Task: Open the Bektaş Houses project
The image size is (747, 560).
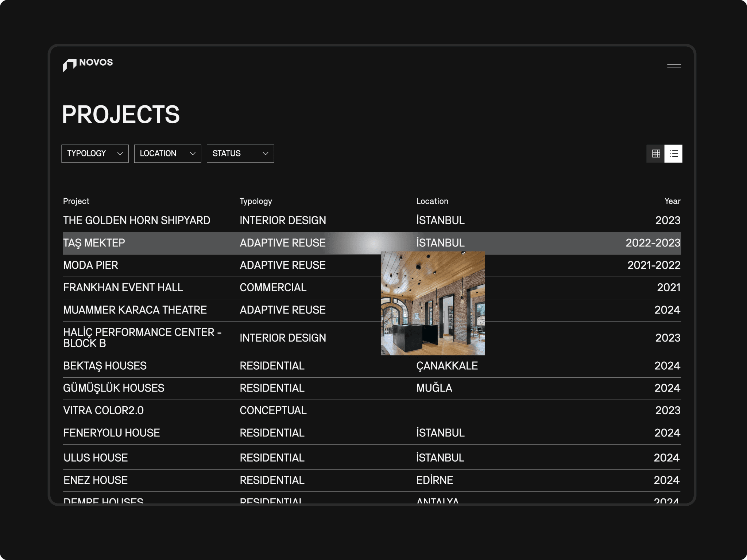Action: coord(105,366)
